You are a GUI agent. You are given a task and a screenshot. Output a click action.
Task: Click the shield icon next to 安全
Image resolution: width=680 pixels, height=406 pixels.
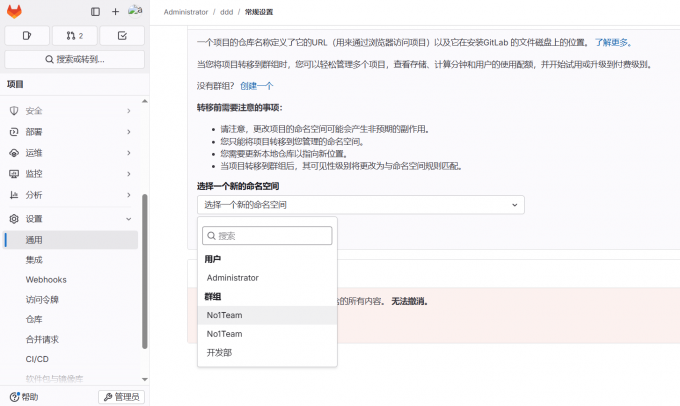14,111
